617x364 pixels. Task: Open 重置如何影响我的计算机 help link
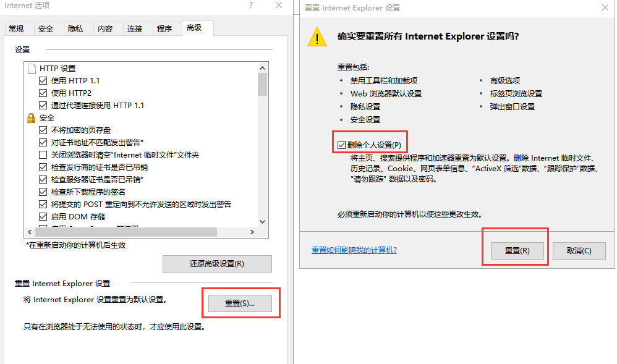354,250
